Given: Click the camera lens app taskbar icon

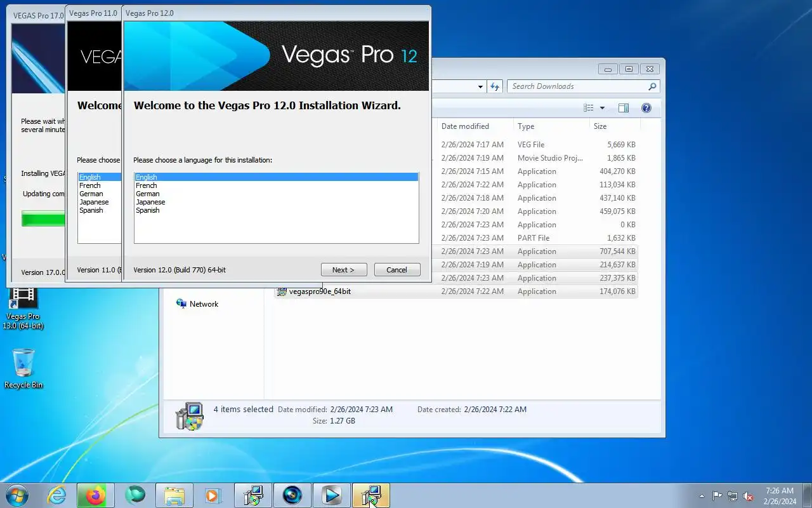Looking at the screenshot, I should pos(292,495).
